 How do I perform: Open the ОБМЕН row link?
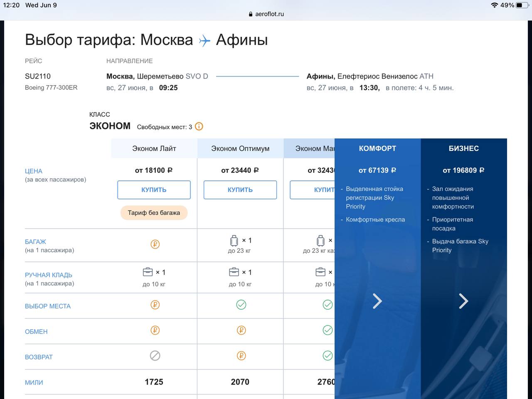coord(36,332)
